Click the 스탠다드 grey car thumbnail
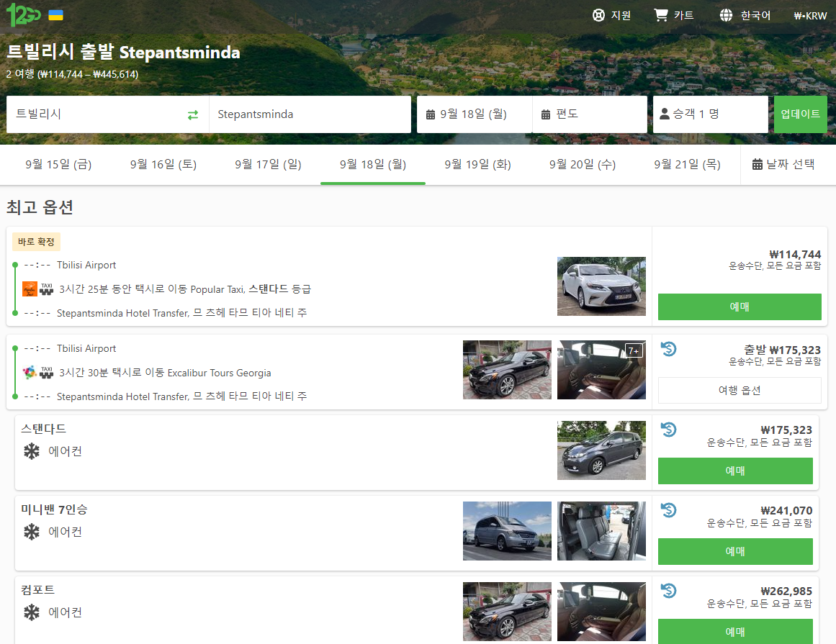The height and width of the screenshot is (644, 836). pyautogui.click(x=601, y=450)
